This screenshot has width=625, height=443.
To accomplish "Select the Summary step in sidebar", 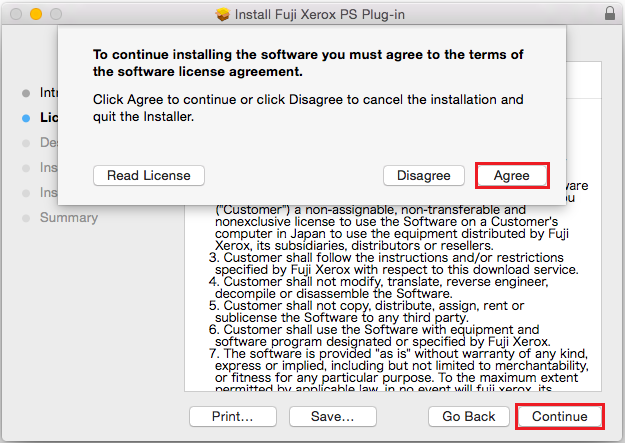I will click(x=69, y=217).
